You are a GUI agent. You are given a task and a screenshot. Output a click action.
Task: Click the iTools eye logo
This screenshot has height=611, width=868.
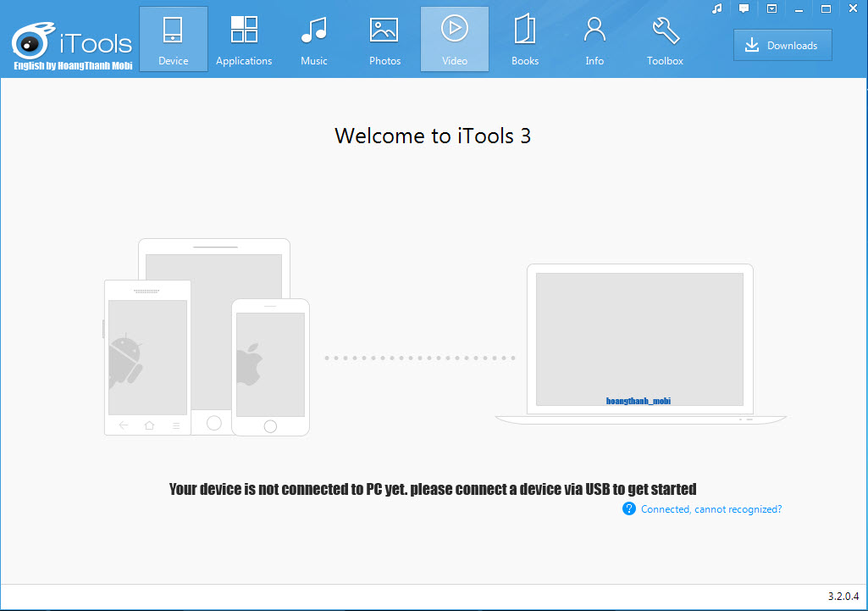pos(33,41)
